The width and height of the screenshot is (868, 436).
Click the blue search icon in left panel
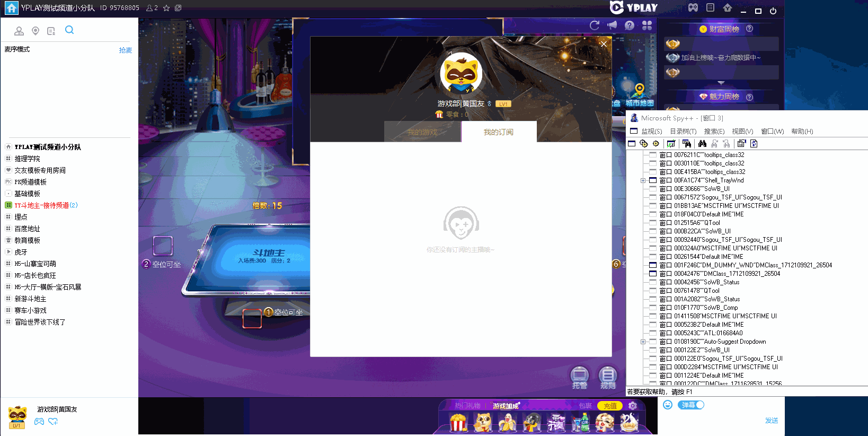coord(69,30)
